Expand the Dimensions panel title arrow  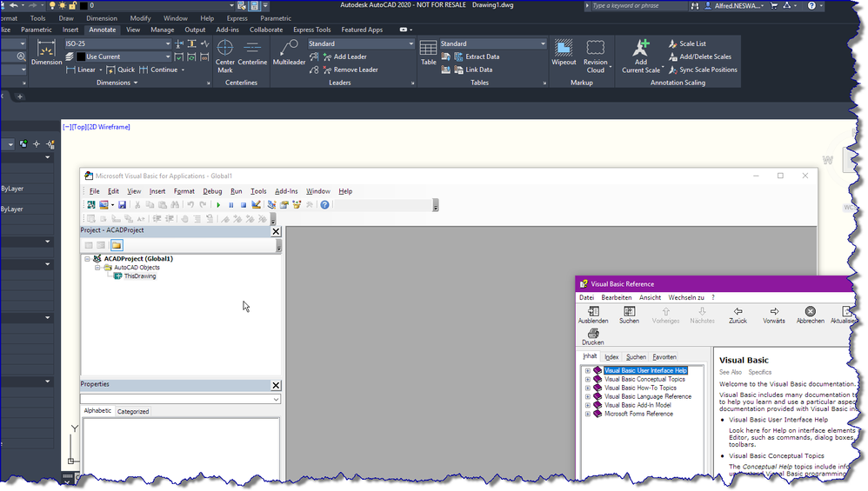pyautogui.click(x=136, y=83)
